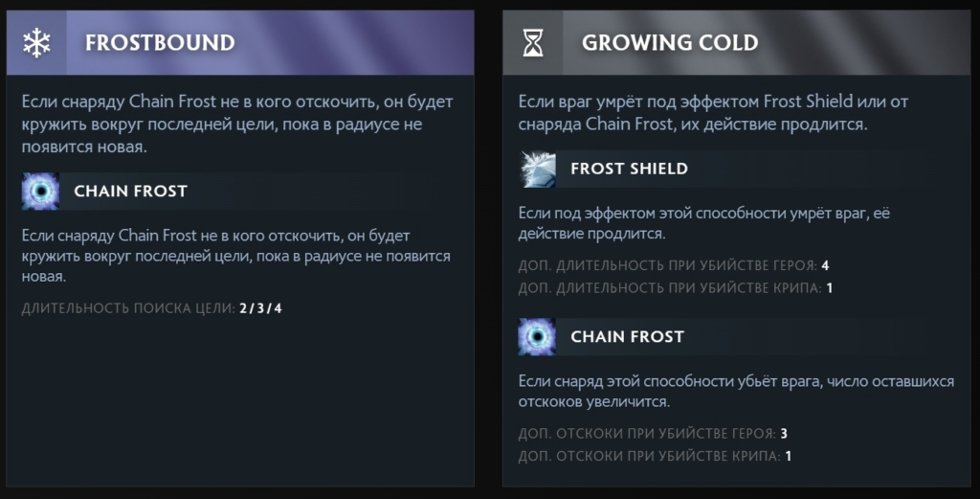Click the Frostbound facet description paragraph
Image resolution: width=980 pixels, height=499 pixels.
tap(237, 125)
